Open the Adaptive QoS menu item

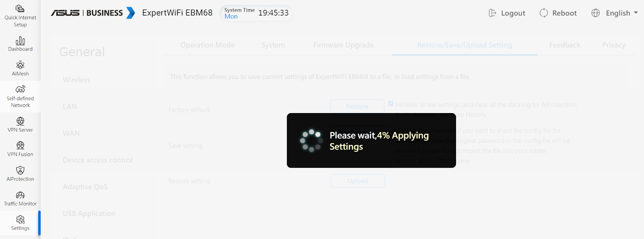85,187
